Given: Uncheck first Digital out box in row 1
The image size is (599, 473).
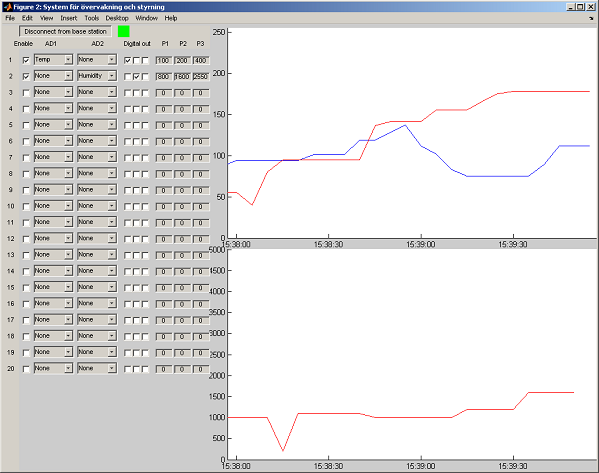Looking at the screenshot, I should 128,60.
